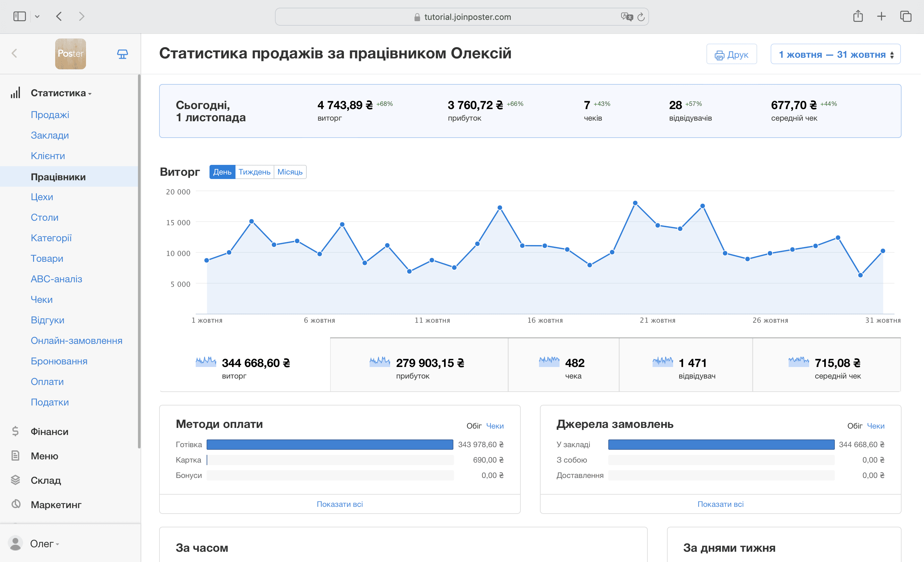Switch chart to Тиждень view
924x562 pixels.
[255, 172]
